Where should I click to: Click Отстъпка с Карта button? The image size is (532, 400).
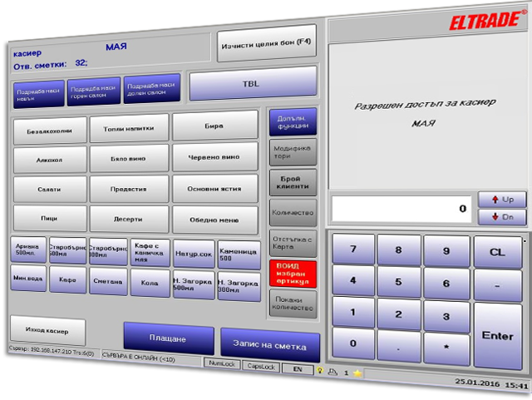[293, 243]
